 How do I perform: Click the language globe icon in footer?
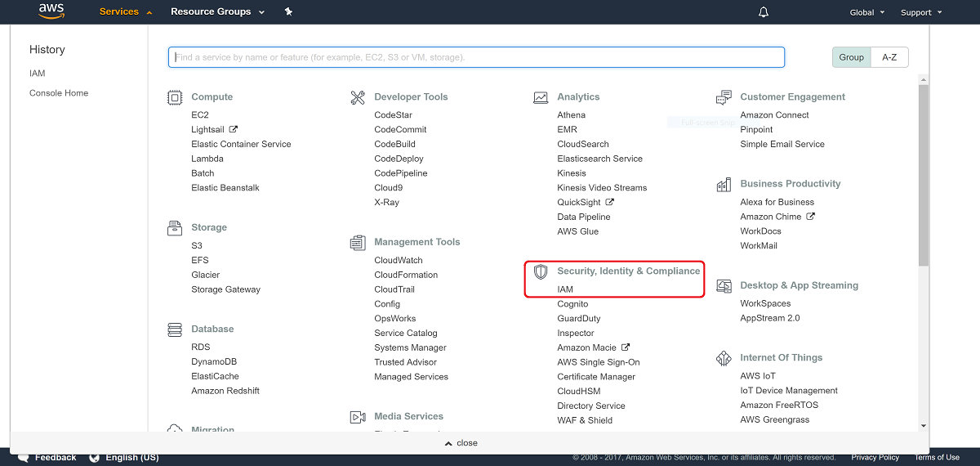click(94, 458)
